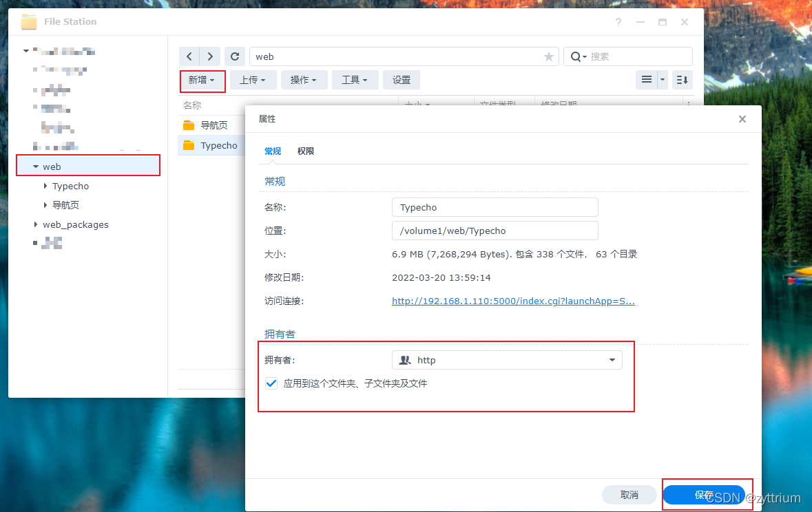Switch to the 常规 general tab
The width and height of the screenshot is (812, 512).
tap(273, 151)
